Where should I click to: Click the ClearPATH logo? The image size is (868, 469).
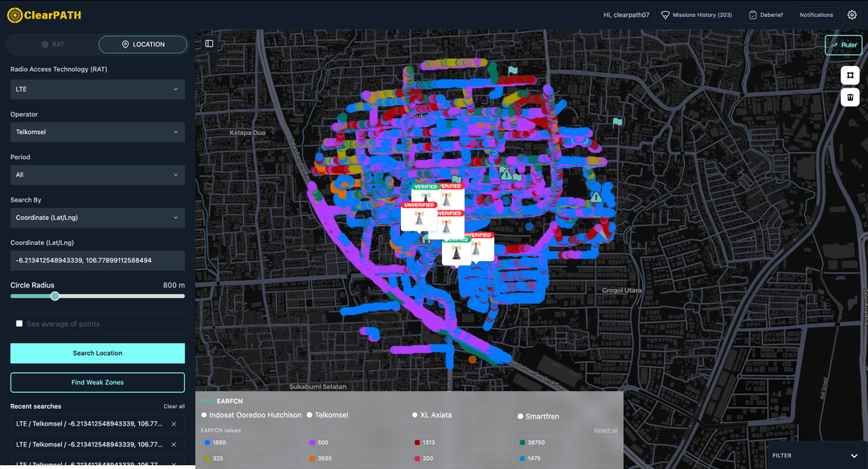point(44,15)
